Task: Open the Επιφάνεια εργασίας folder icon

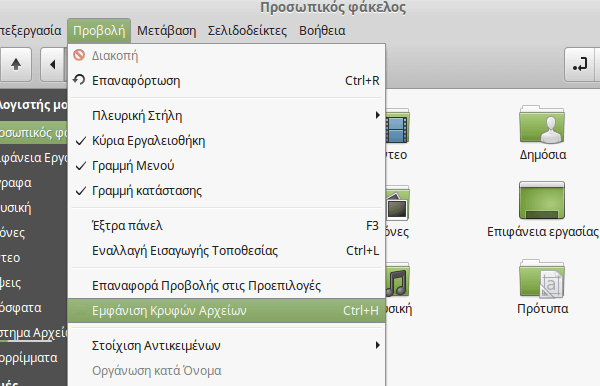Action: tap(542, 200)
